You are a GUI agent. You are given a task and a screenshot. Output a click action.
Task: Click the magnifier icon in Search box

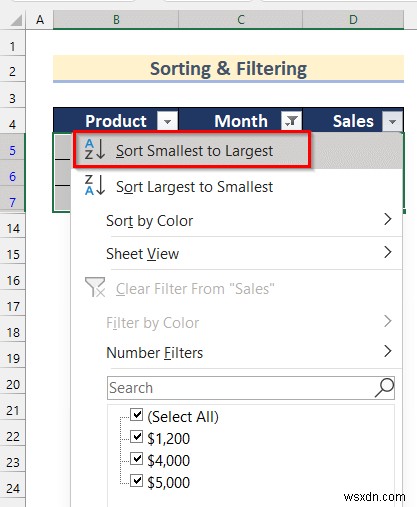coord(384,387)
